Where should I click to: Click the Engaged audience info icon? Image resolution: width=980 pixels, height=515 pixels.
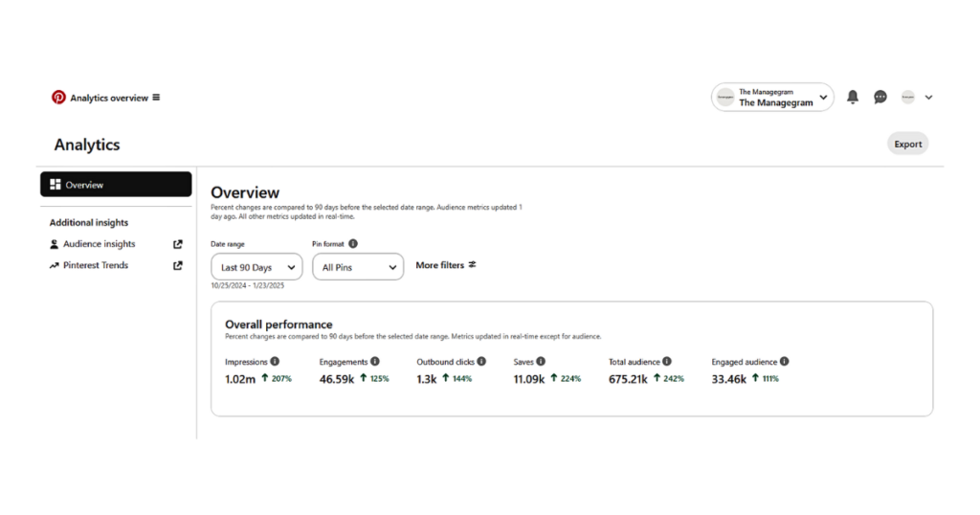pos(785,362)
